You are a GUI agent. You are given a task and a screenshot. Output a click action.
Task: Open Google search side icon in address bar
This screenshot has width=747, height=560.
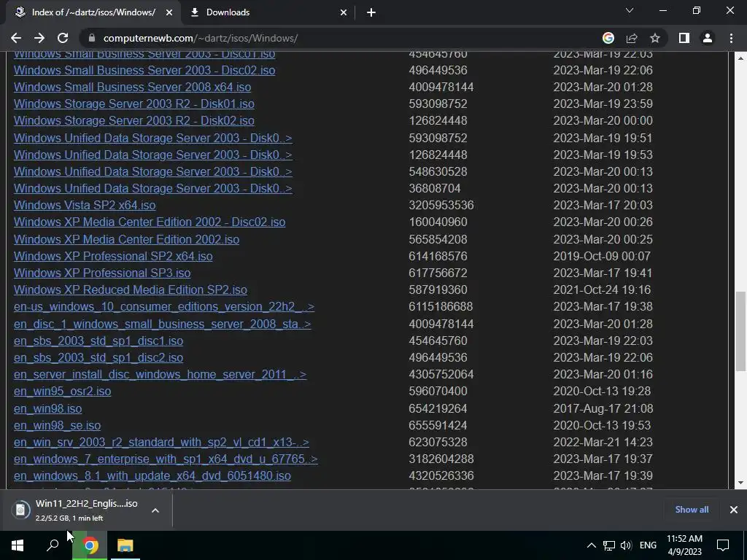tap(608, 38)
